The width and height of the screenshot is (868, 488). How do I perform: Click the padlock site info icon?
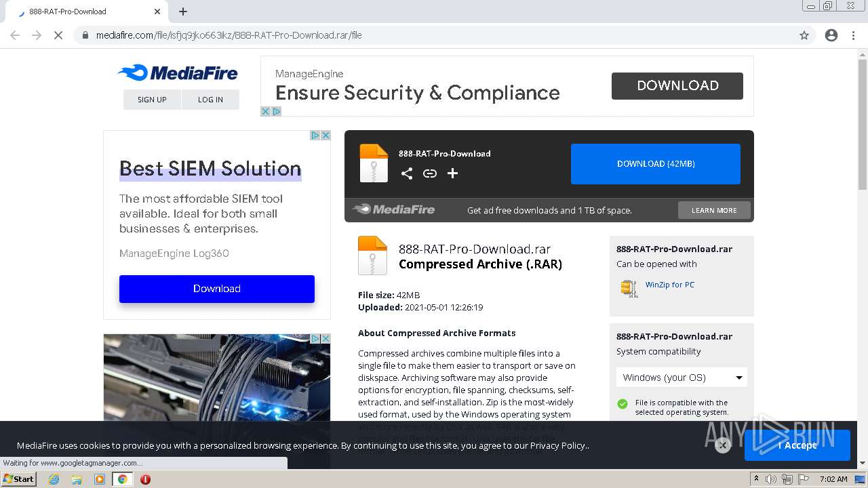(85, 35)
